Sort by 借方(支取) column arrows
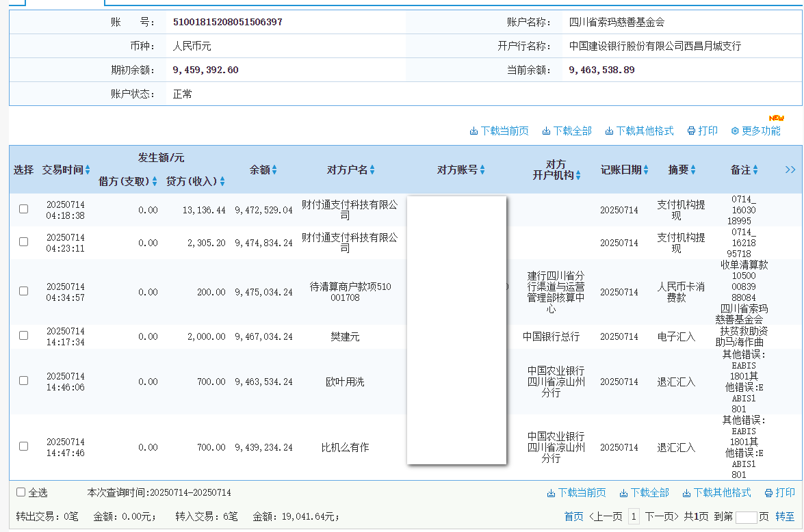This screenshot has height=532, width=804. (x=155, y=181)
